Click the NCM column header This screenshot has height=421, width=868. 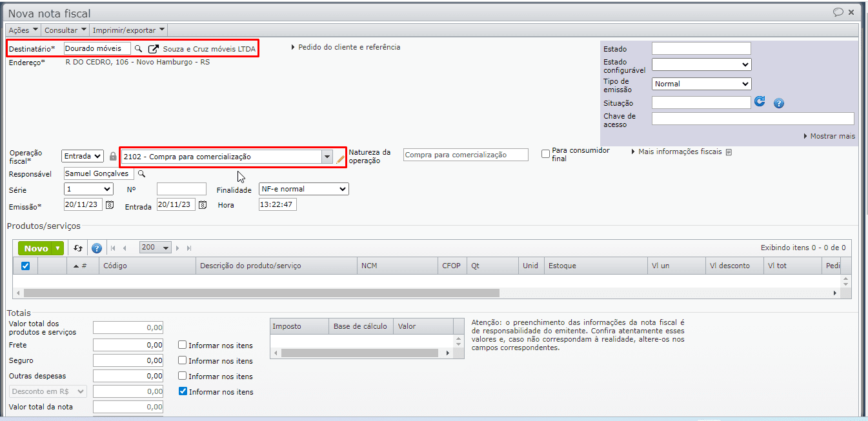click(398, 266)
